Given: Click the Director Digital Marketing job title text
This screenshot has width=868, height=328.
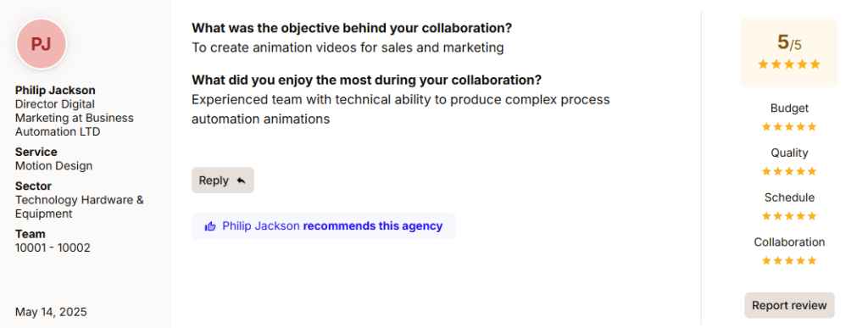Looking at the screenshot, I should coord(75,118).
